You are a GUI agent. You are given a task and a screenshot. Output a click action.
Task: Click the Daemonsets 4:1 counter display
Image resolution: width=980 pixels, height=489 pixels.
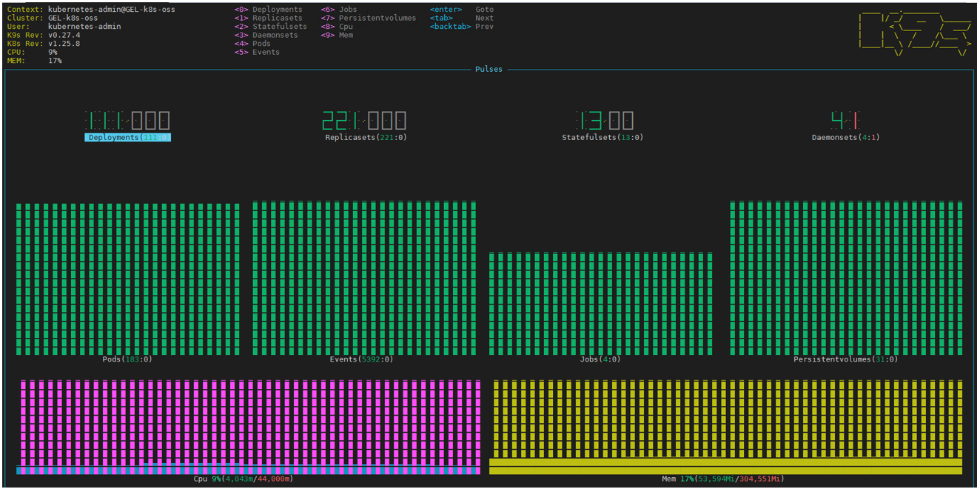(845, 120)
